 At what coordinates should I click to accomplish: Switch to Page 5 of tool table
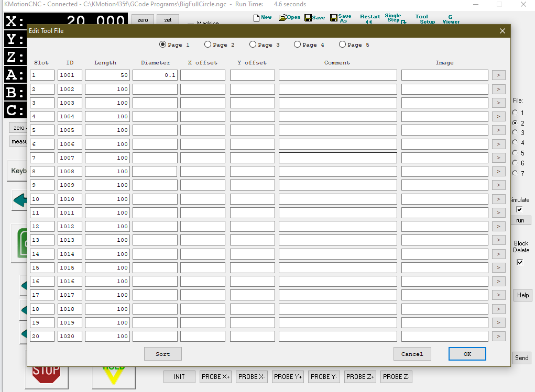click(343, 44)
